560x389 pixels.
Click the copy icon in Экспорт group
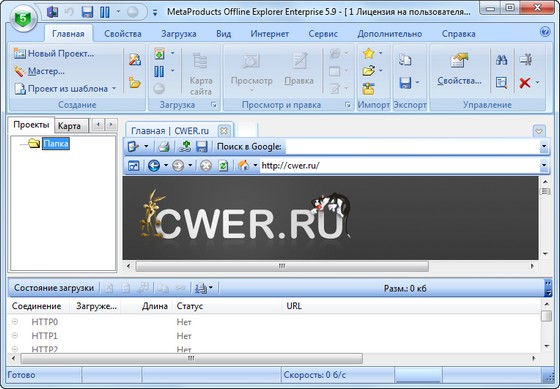click(x=405, y=59)
